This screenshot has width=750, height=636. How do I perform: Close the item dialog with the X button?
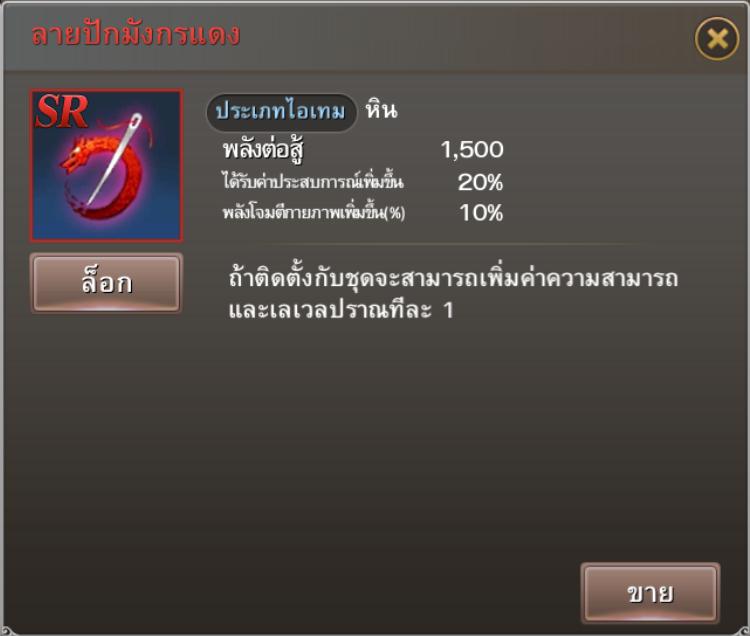coord(717,38)
